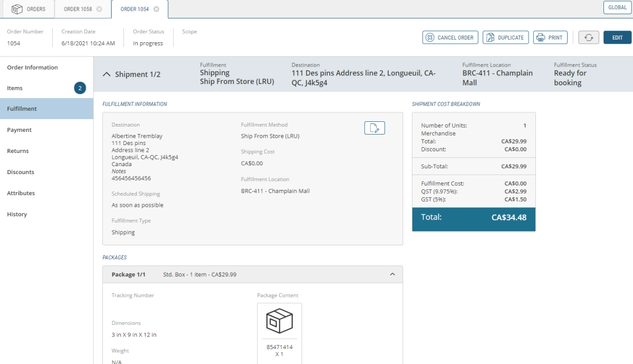
Task: Switch to the Order 1058 tab
Action: click(78, 9)
